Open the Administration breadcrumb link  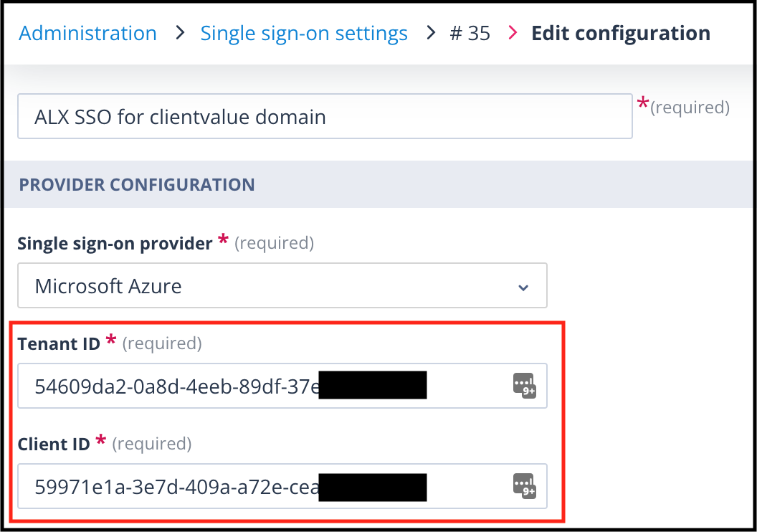click(88, 33)
